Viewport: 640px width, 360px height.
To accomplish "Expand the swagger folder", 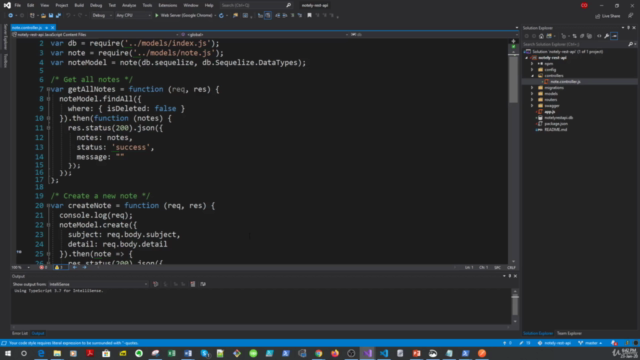I will 532,106.
